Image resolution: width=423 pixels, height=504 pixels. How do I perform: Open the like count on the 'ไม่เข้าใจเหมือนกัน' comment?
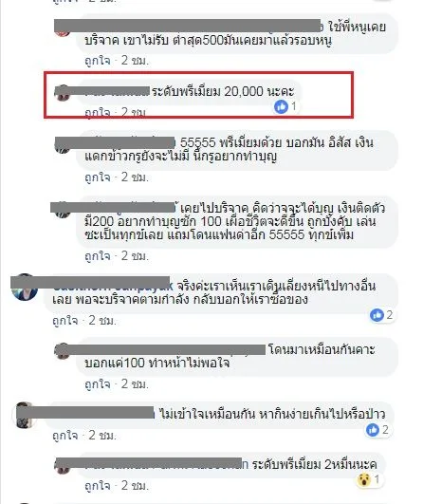(385, 430)
